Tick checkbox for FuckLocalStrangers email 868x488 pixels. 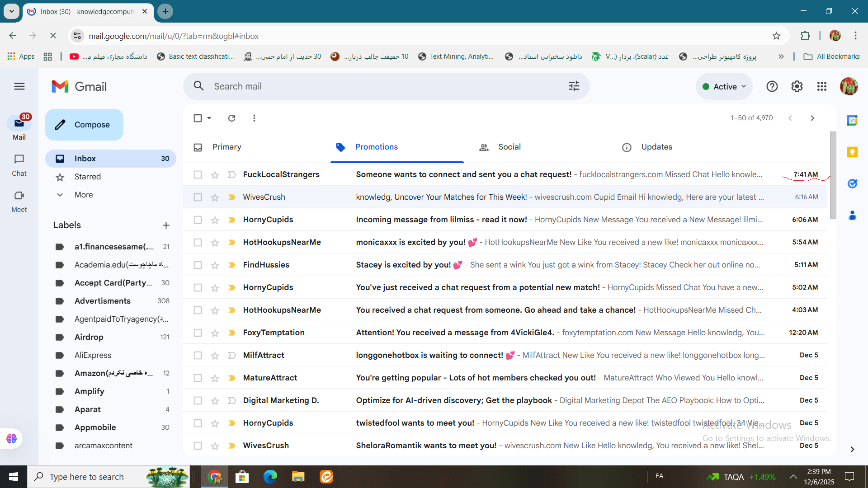(198, 174)
